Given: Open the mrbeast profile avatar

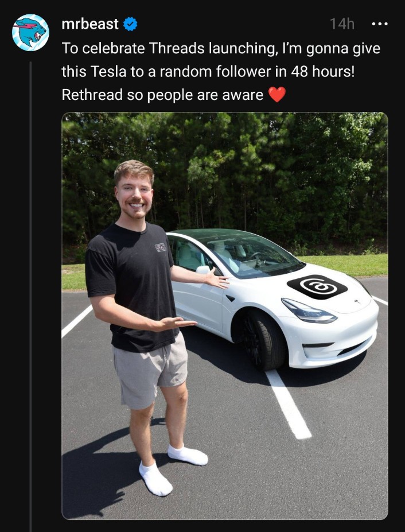Looking at the screenshot, I should tap(30, 33).
